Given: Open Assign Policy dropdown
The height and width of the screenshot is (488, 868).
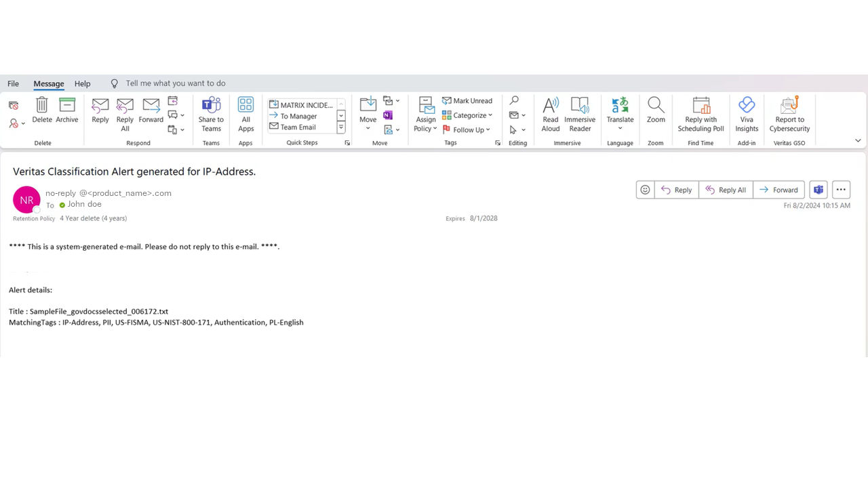Looking at the screenshot, I should point(426,115).
